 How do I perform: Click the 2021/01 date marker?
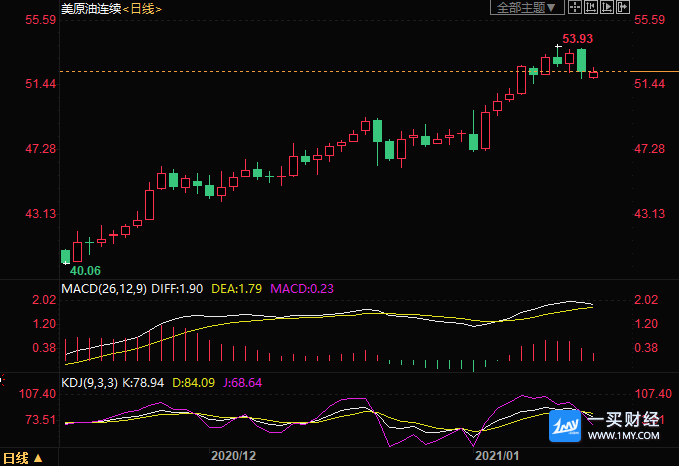497,456
